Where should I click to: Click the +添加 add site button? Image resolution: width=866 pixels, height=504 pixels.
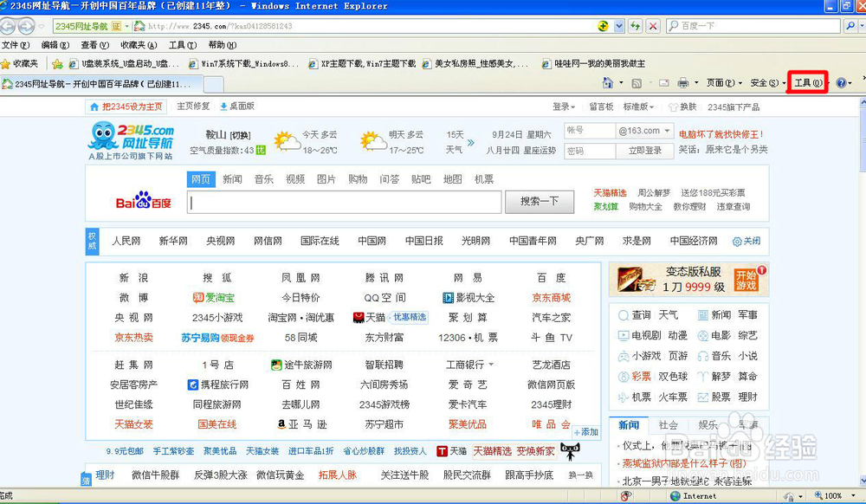586,432
